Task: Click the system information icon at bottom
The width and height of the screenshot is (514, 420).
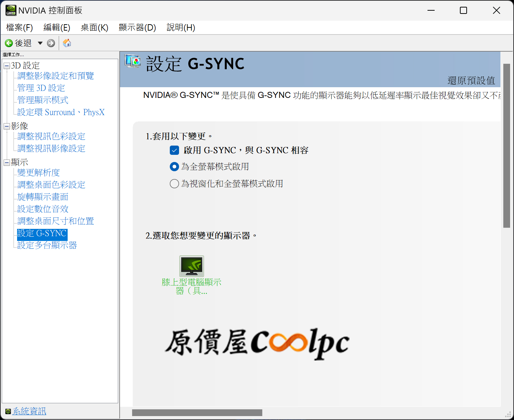Action: click(x=8, y=411)
